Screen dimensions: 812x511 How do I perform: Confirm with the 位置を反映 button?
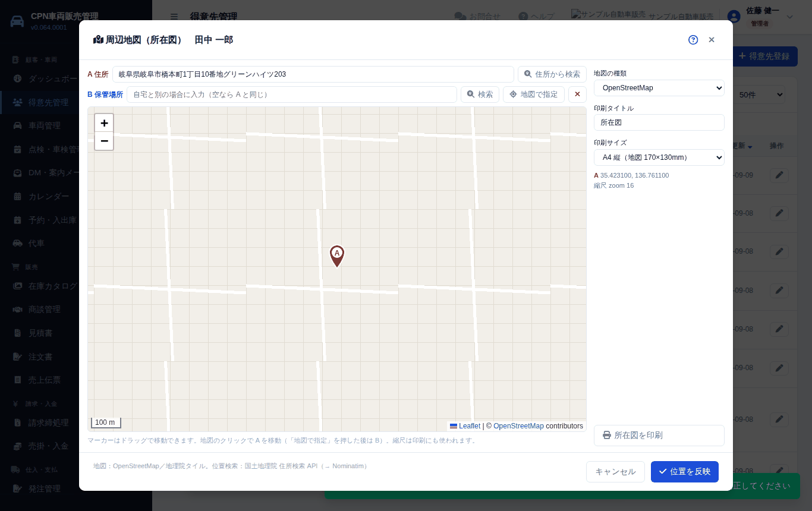pyautogui.click(x=685, y=472)
